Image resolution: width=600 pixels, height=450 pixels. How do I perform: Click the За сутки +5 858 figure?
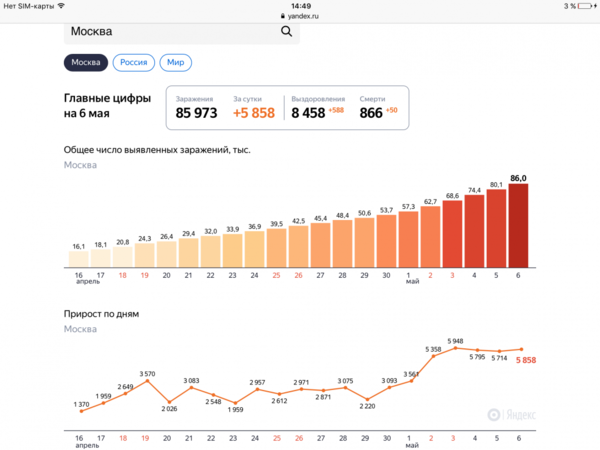(253, 108)
